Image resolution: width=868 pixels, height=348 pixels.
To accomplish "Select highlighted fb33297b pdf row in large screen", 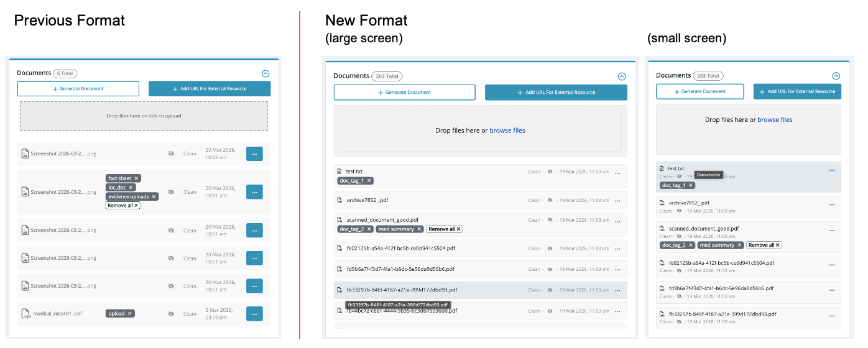I will [x=481, y=290].
